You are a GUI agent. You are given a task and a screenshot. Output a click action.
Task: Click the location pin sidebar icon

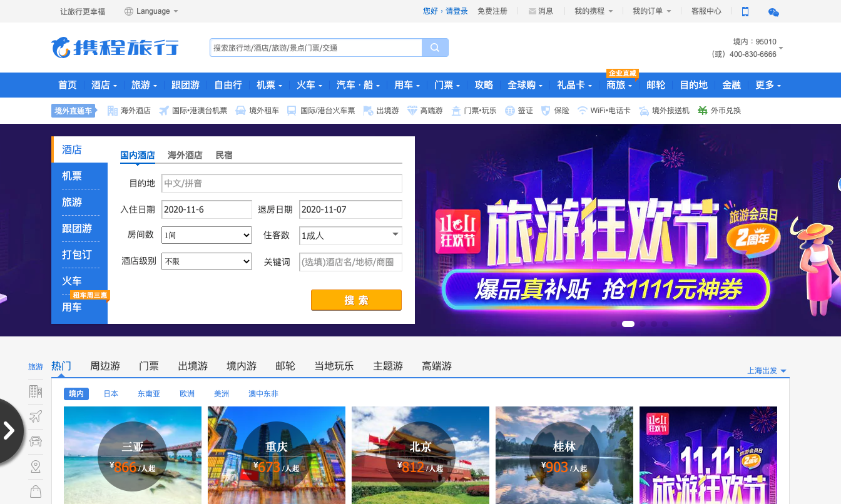tap(36, 466)
